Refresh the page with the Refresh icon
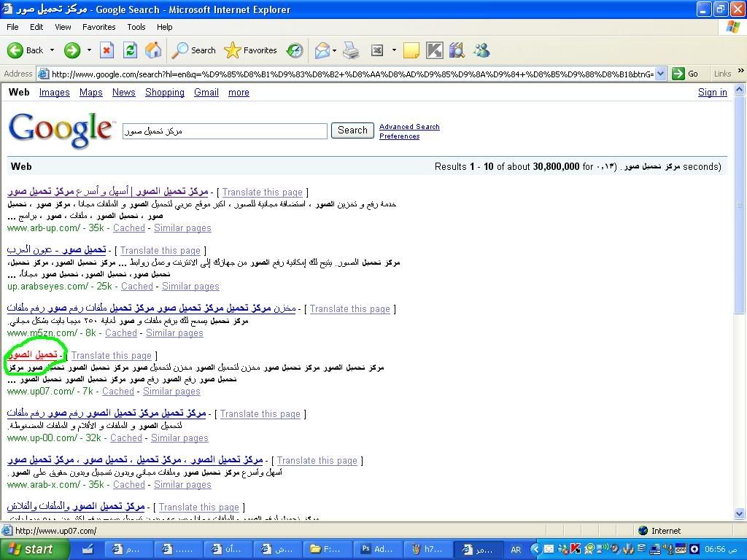Viewport: 747px width, 560px height. coord(130,50)
